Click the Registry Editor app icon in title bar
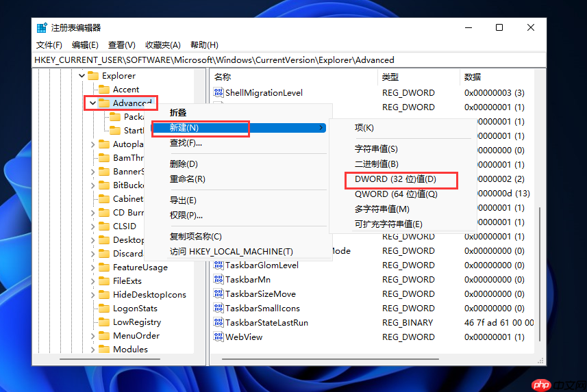 (42, 27)
